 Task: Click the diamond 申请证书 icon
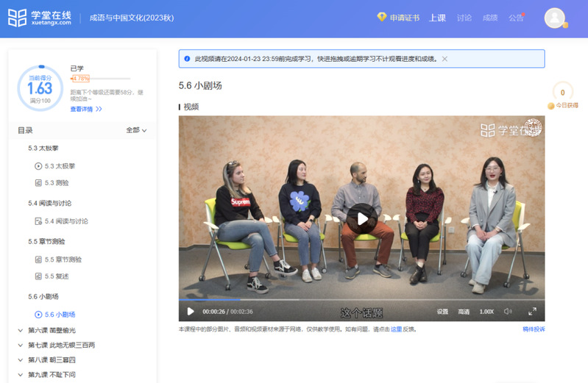tap(381, 18)
